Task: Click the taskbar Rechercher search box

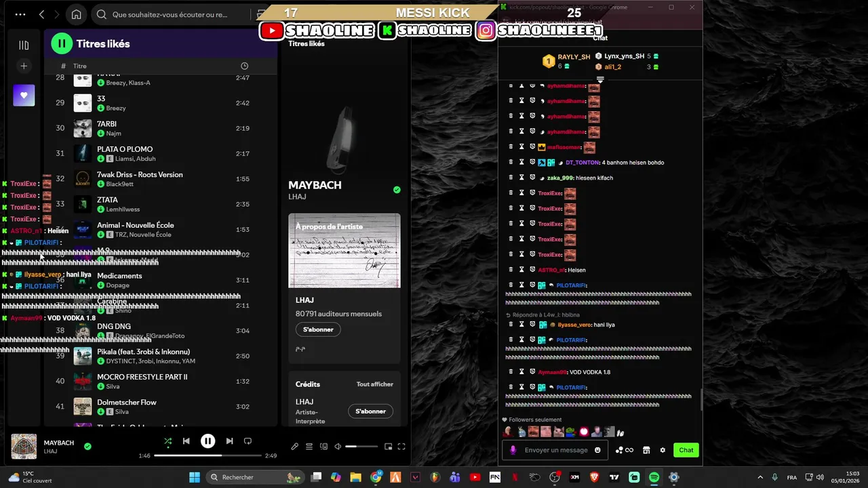Action: [256, 477]
